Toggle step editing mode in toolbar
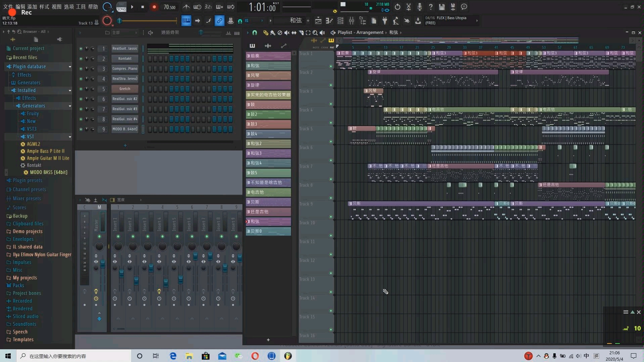Image resolution: width=644 pixels, height=362 pixels. (x=209, y=21)
